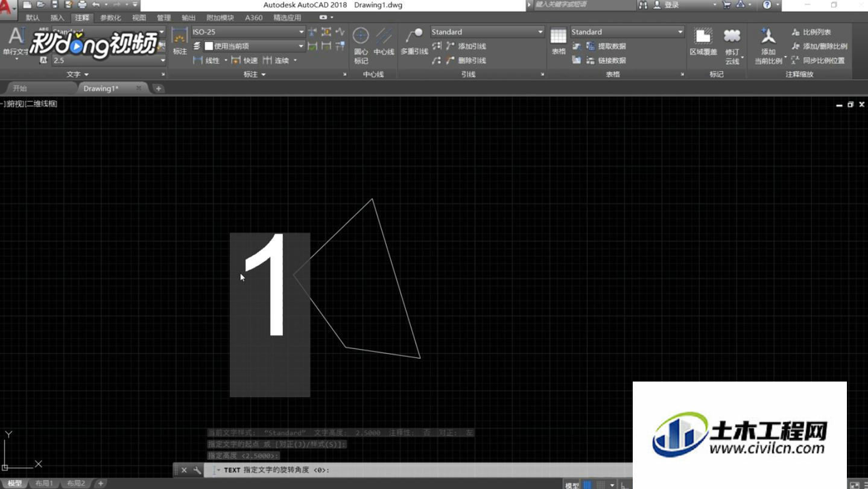Viewport: 868px width, 489px height.
Task: Select the 连续 continue dimension tool
Action: [x=276, y=60]
